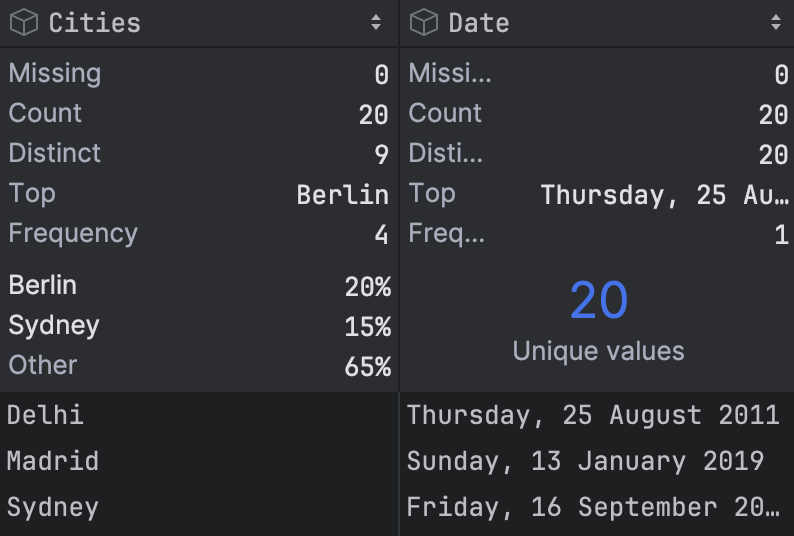Click the Top value Berlin in Cities
The height and width of the screenshot is (536, 794).
(343, 195)
